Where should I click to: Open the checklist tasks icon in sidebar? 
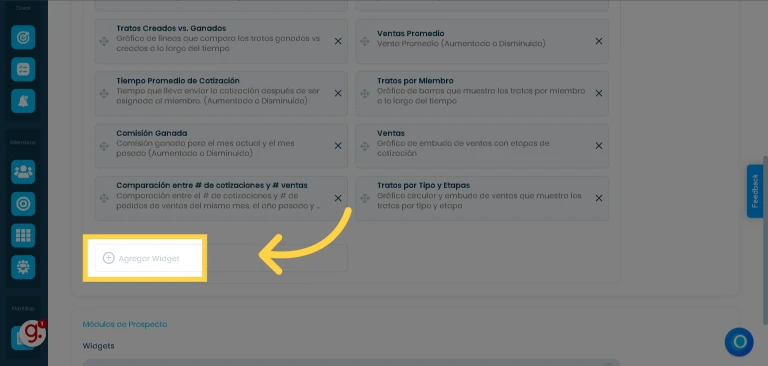(23, 69)
